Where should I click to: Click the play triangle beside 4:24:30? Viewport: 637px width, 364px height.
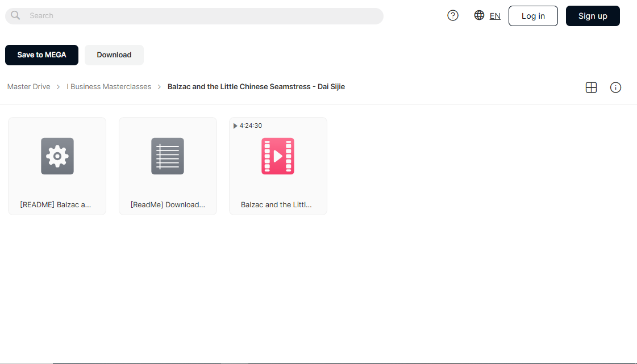click(x=235, y=126)
